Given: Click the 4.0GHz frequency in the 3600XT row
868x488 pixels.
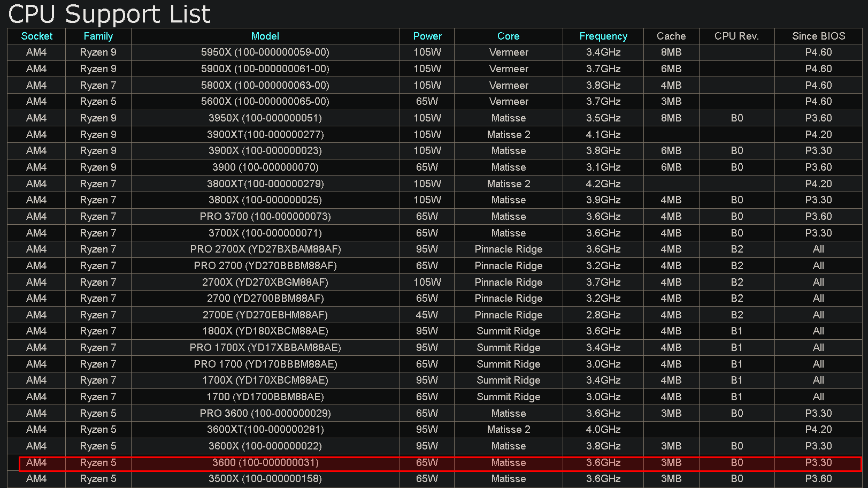Looking at the screenshot, I should click(603, 430).
